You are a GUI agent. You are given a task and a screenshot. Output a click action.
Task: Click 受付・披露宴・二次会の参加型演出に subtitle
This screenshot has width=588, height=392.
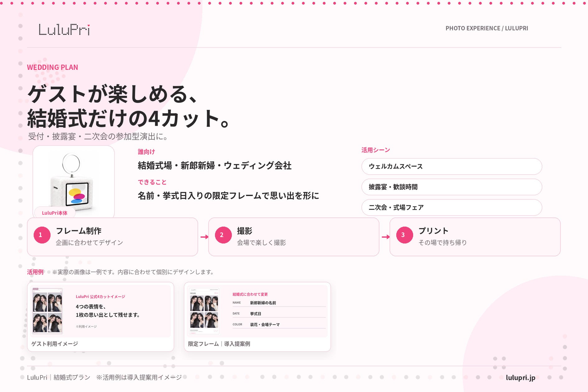pos(98,137)
